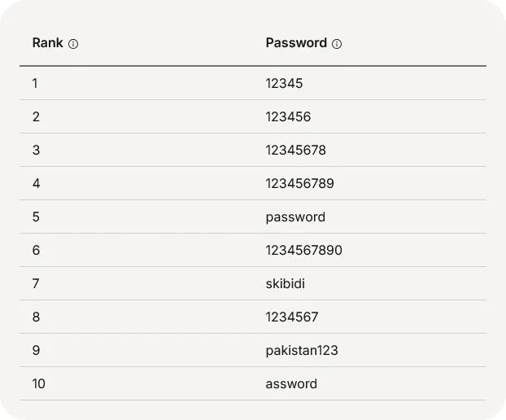Click the "1234567890" password entry
Screen dimensions: 506x420
(303, 250)
